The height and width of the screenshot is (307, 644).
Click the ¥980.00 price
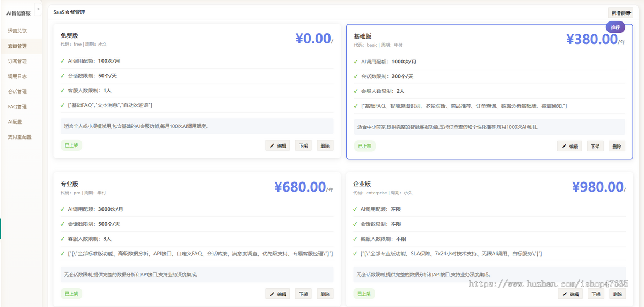tap(597, 187)
